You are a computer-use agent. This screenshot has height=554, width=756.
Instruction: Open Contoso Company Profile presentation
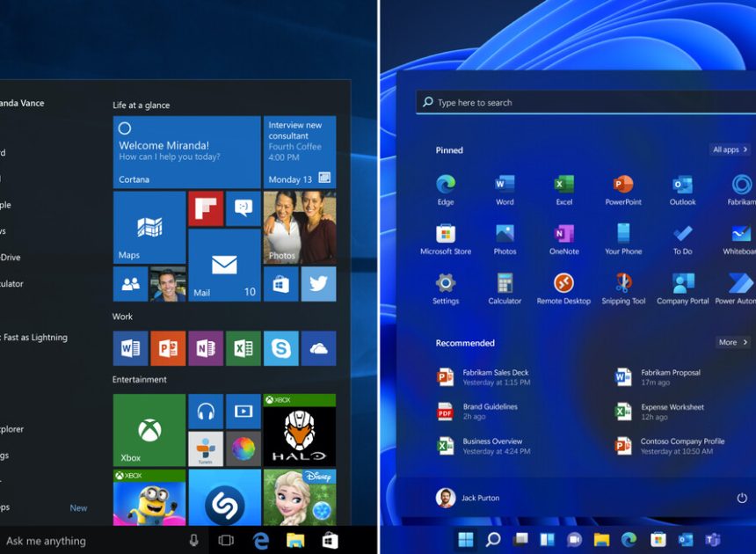coord(670,446)
